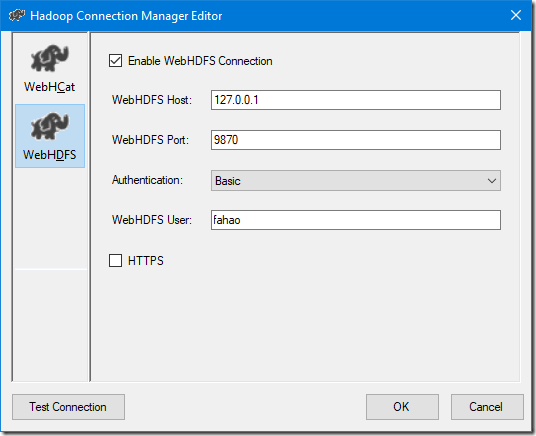This screenshot has height=436, width=536.
Task: Click the WebHDFS tab label
Action: [x=50, y=155]
